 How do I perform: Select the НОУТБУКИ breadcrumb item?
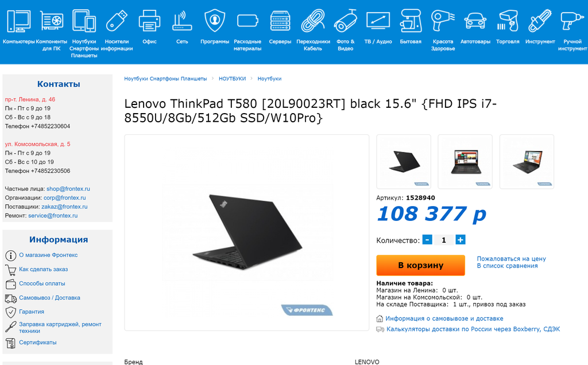232,79
